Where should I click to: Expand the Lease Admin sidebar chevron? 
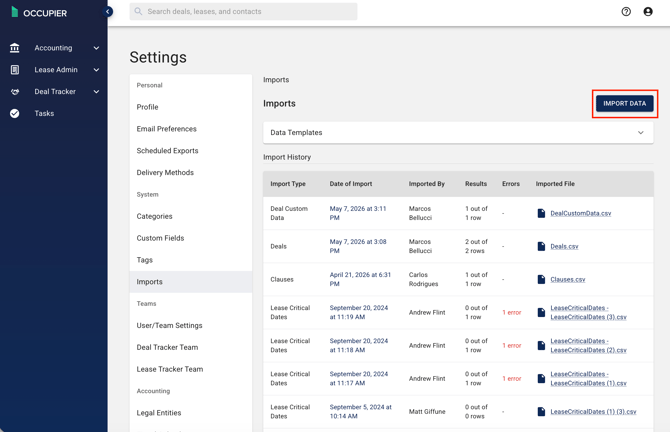(96, 70)
